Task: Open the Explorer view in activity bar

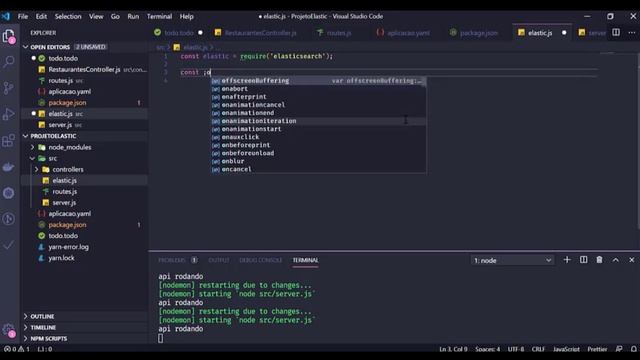Action: click(9, 36)
